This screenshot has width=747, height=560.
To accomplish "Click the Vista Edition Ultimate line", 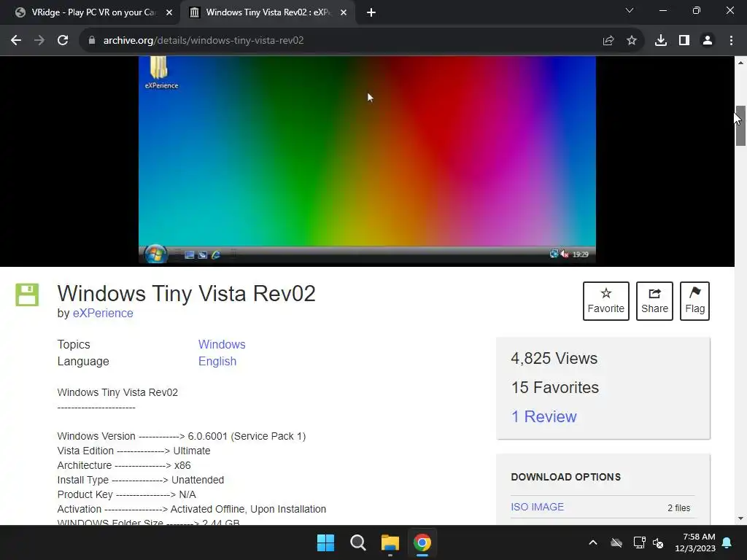I will 134,451.
